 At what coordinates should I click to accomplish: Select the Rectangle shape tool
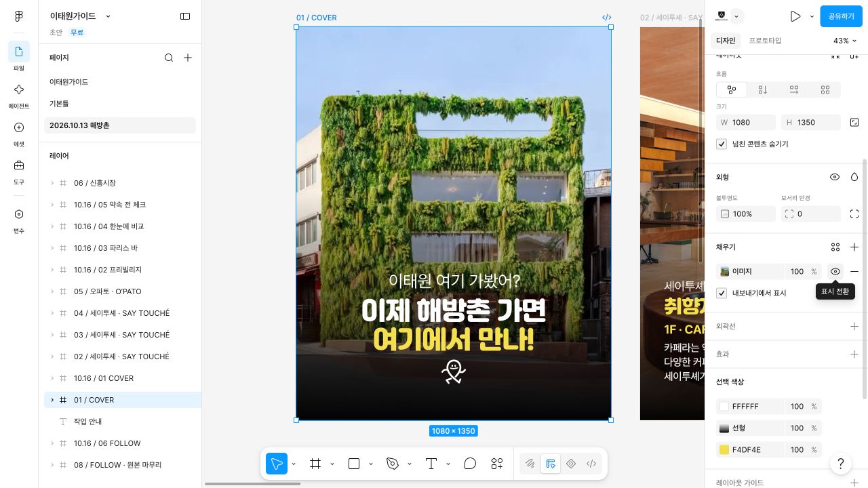(x=354, y=464)
